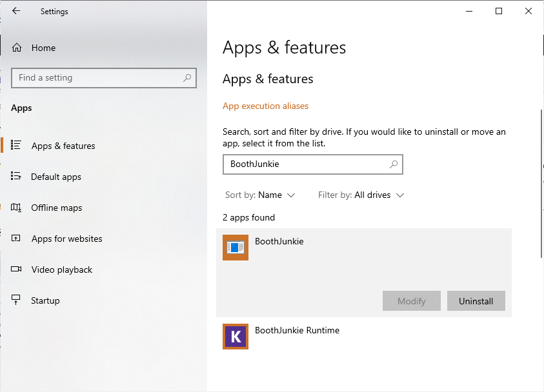Screen dimensions: 544x392
Task: Click the Startup sidebar icon
Action: [16, 300]
